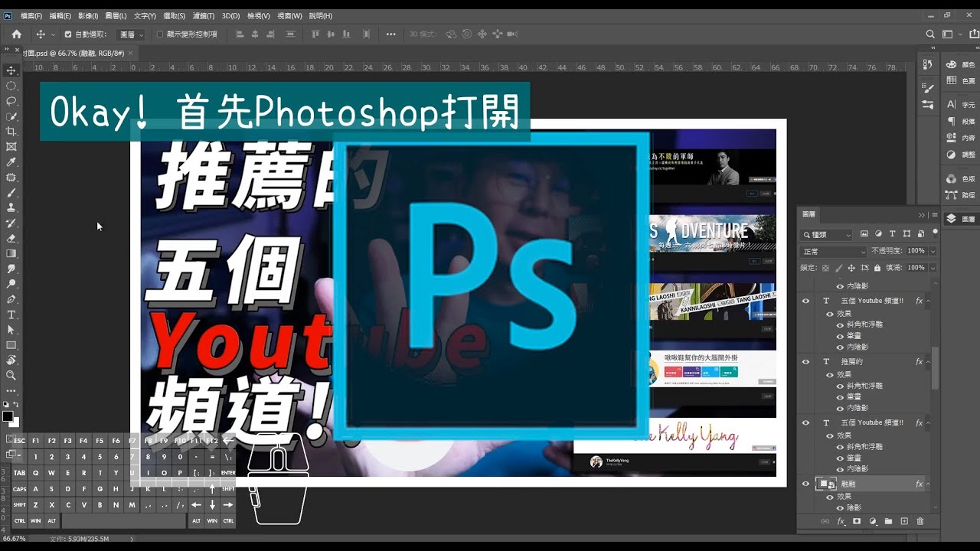Create new group with folder icon
This screenshot has height=551, width=980.
888,521
